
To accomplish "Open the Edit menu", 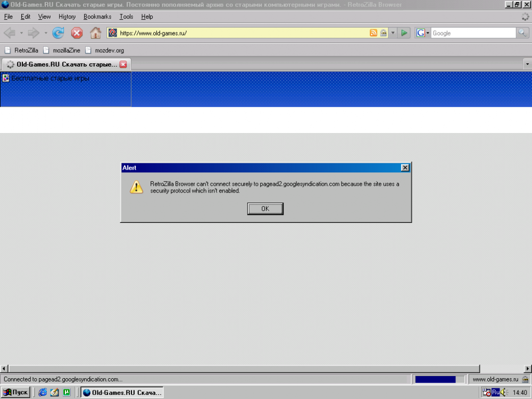I will (x=25, y=16).
